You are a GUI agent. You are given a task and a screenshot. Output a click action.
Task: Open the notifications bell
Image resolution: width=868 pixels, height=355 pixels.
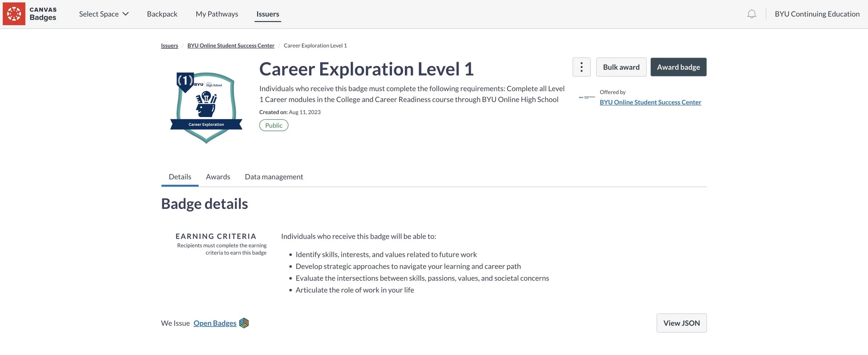click(x=751, y=14)
